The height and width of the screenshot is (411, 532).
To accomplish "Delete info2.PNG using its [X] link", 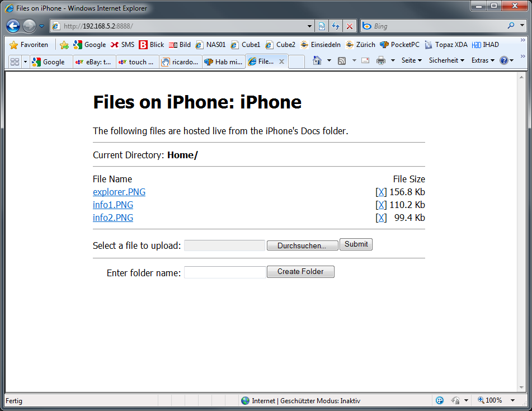I will [x=381, y=218].
